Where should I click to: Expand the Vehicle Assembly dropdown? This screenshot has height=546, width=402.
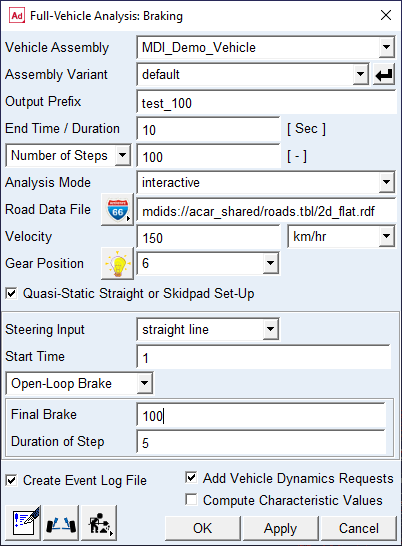click(x=386, y=47)
